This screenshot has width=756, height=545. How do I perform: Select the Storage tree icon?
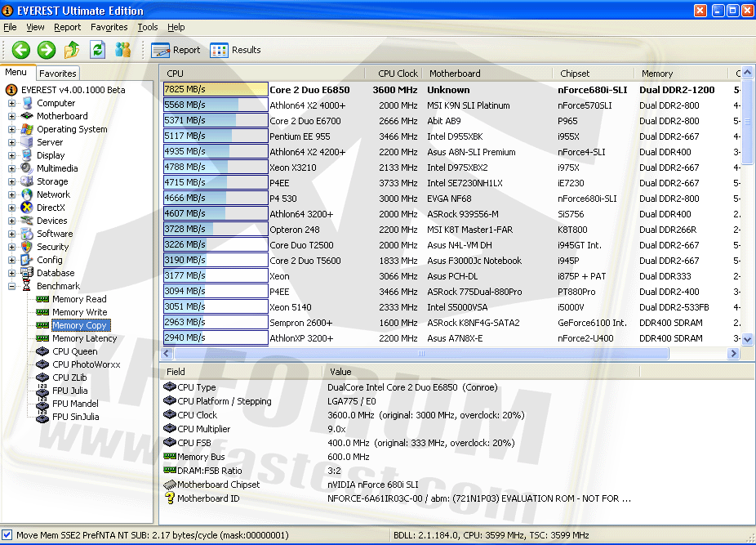27,181
